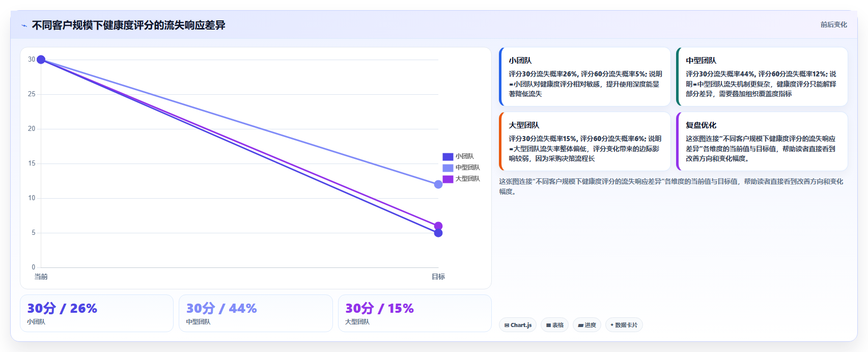Click the 表格 tag icon
The width and height of the screenshot is (868, 352).
[548, 325]
